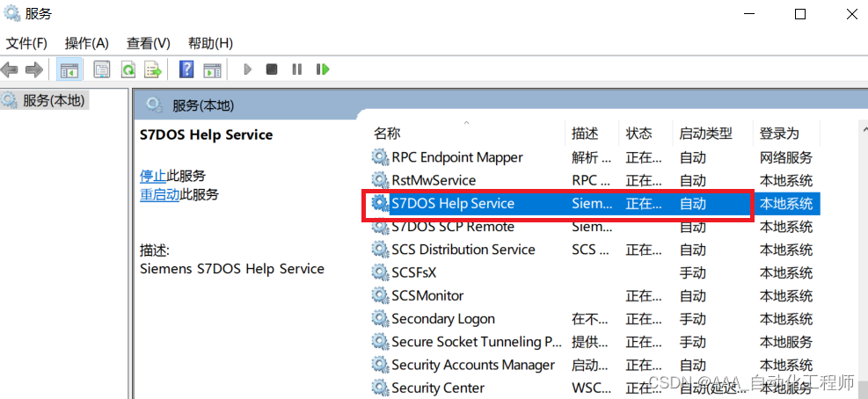
Task: Select the S7DOS SCP Remote service
Action: [x=594, y=227]
